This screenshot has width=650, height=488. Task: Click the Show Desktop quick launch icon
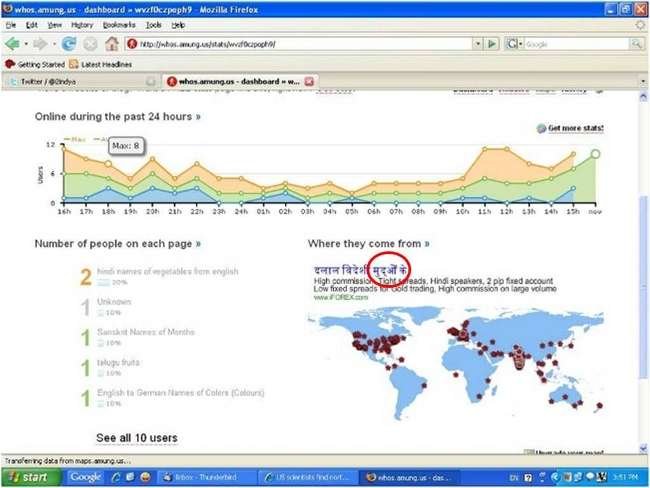(x=130, y=477)
